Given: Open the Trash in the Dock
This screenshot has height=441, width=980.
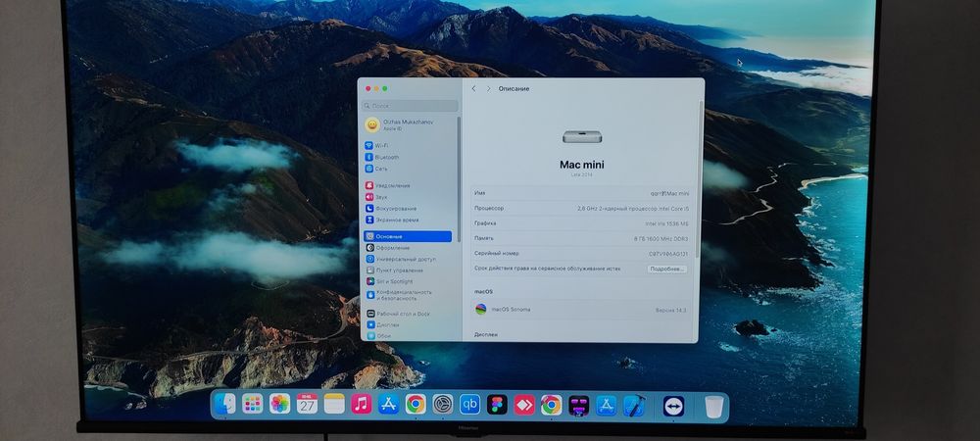Looking at the screenshot, I should pos(713,407).
